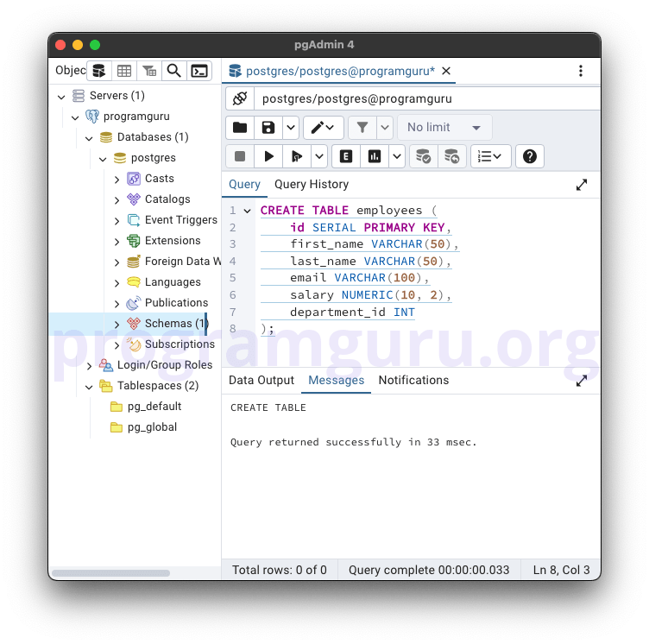Open File folder icon in query toolbar

pos(240,128)
